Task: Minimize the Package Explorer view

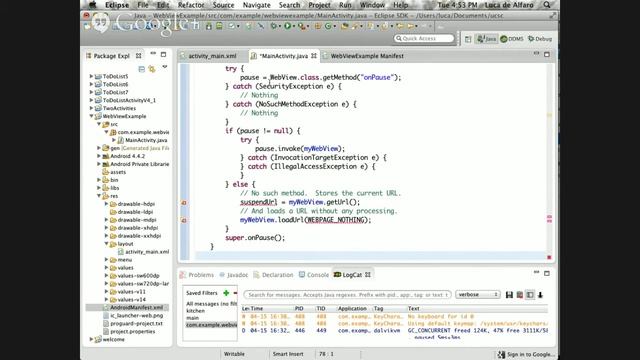Action: [153, 54]
